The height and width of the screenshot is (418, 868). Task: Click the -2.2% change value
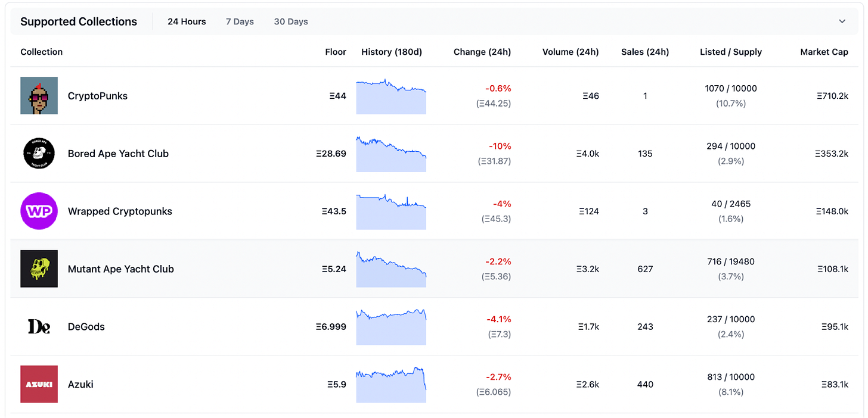click(498, 262)
